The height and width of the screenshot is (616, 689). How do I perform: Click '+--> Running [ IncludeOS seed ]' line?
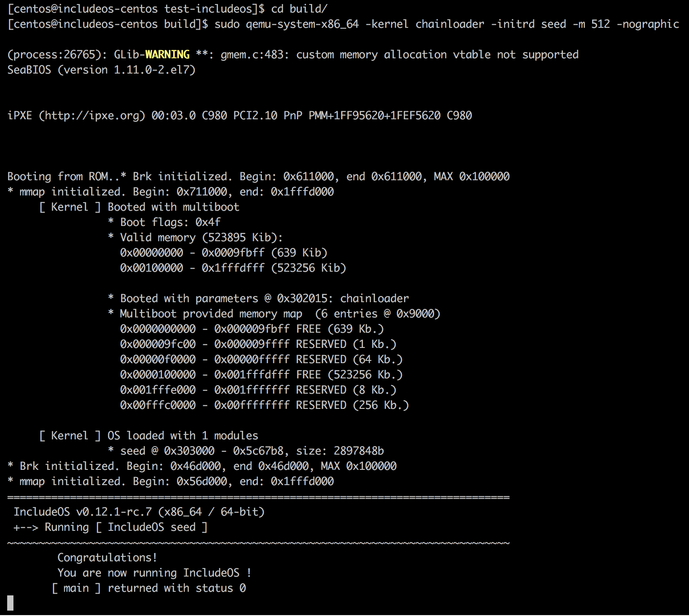[x=111, y=527]
